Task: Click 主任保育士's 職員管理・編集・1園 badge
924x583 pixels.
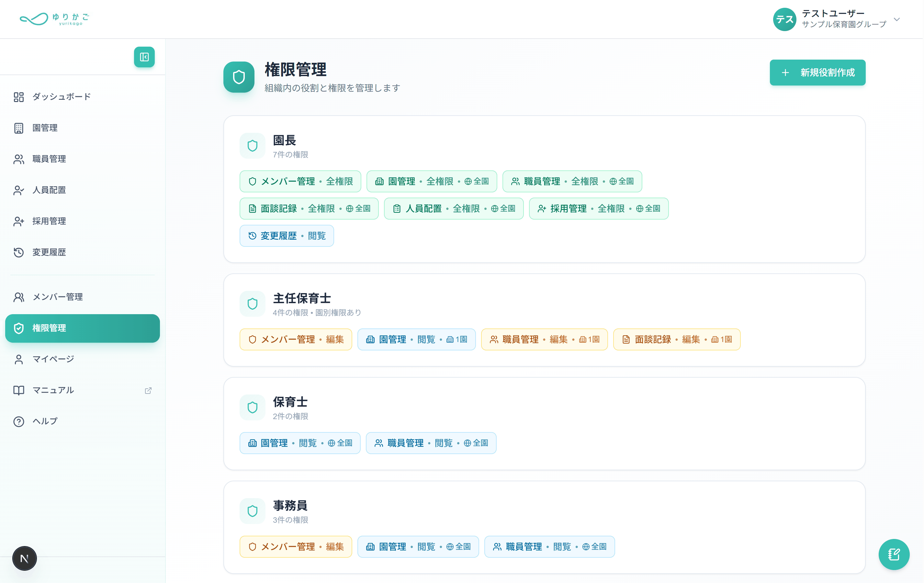Action: tap(544, 339)
